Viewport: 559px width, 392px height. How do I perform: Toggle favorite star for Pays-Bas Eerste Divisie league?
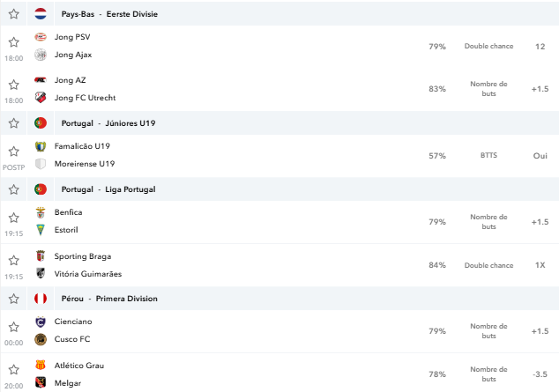13,14
